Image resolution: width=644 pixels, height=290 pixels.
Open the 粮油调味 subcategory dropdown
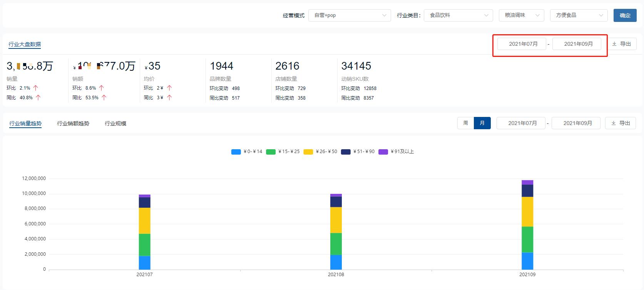point(521,15)
